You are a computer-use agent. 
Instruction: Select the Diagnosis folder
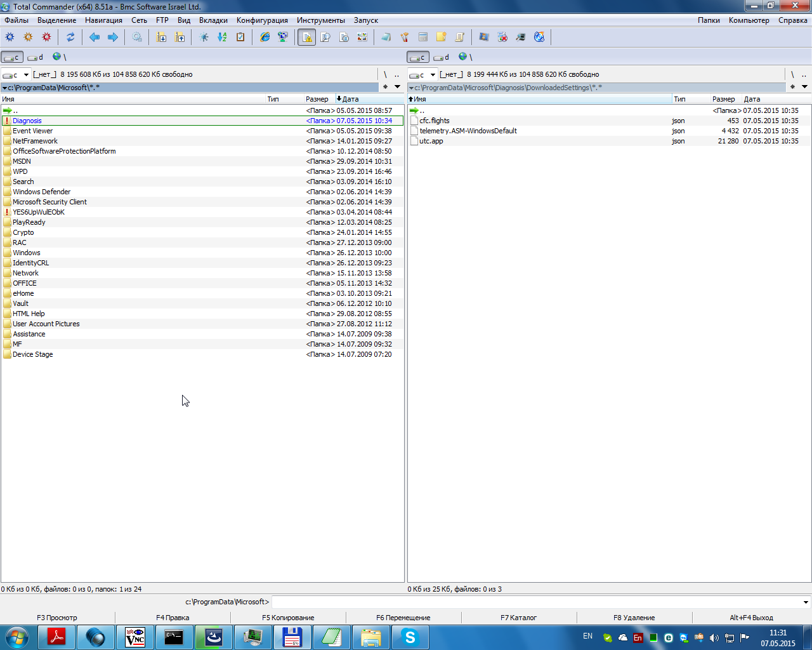point(202,121)
